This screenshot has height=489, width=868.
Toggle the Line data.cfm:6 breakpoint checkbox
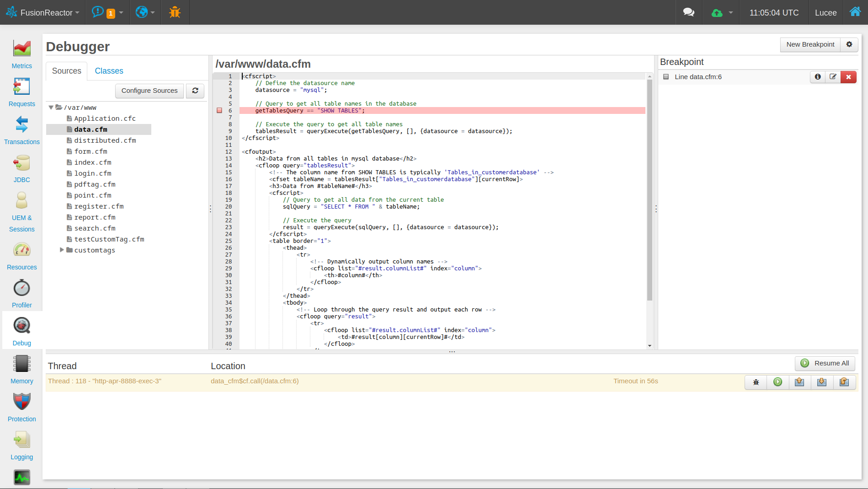[x=666, y=77]
